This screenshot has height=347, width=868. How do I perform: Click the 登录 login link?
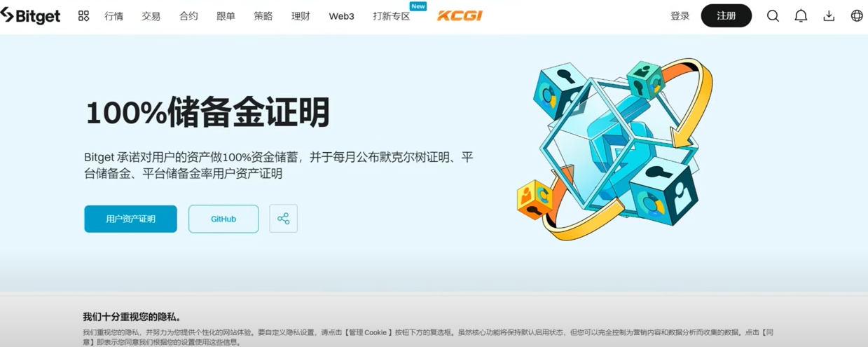pyautogui.click(x=680, y=16)
